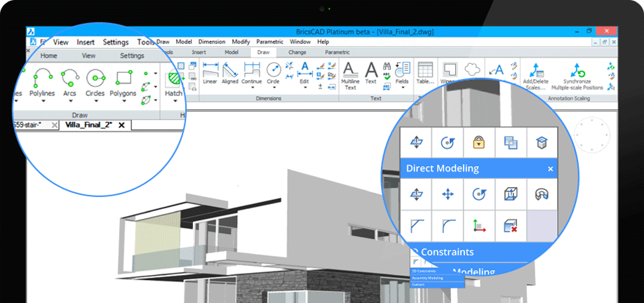The image size is (644, 303).
Task: Select the Aligned dimension tool
Action: click(230, 73)
